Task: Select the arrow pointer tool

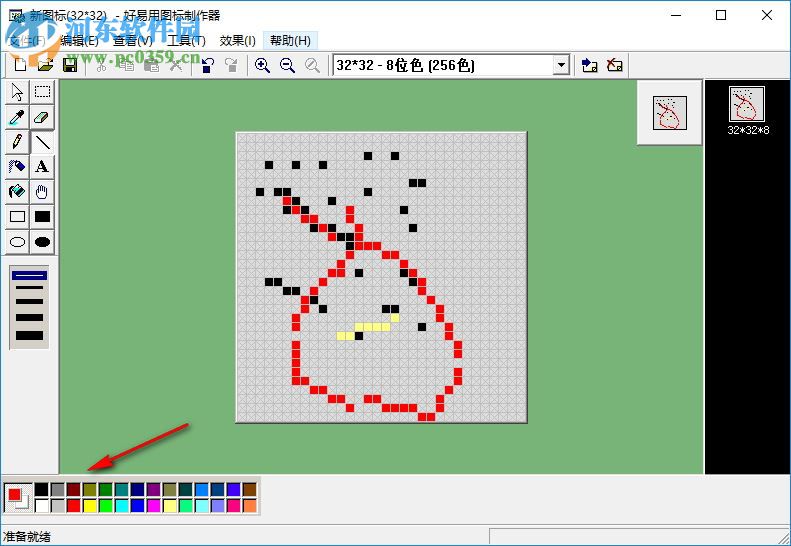Action: pos(17,92)
